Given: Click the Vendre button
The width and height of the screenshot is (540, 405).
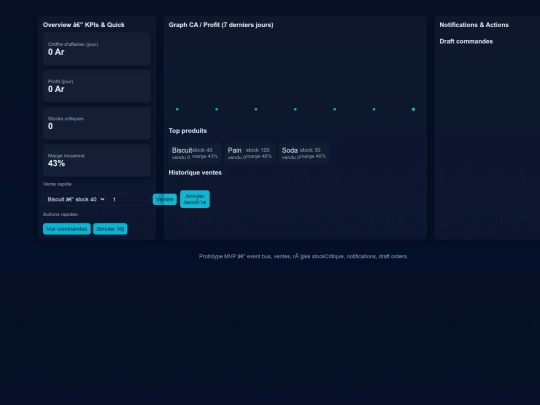Looking at the screenshot, I should [x=165, y=199].
